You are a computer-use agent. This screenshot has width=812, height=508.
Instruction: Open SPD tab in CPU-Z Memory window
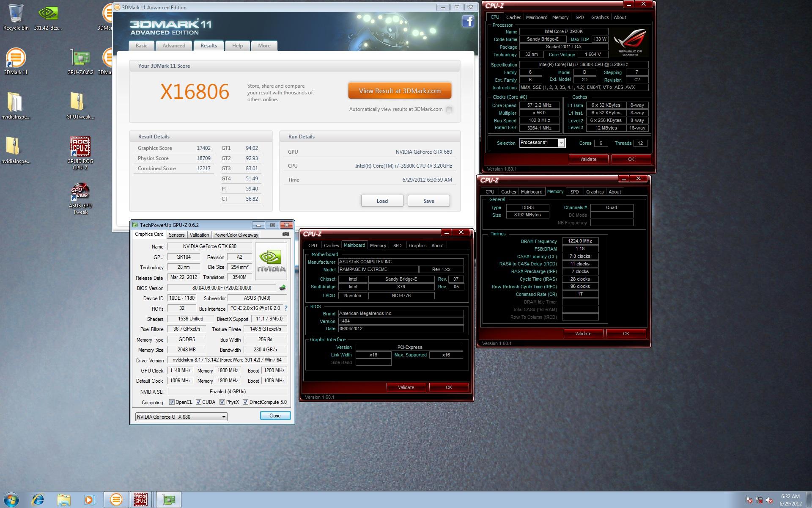point(574,192)
